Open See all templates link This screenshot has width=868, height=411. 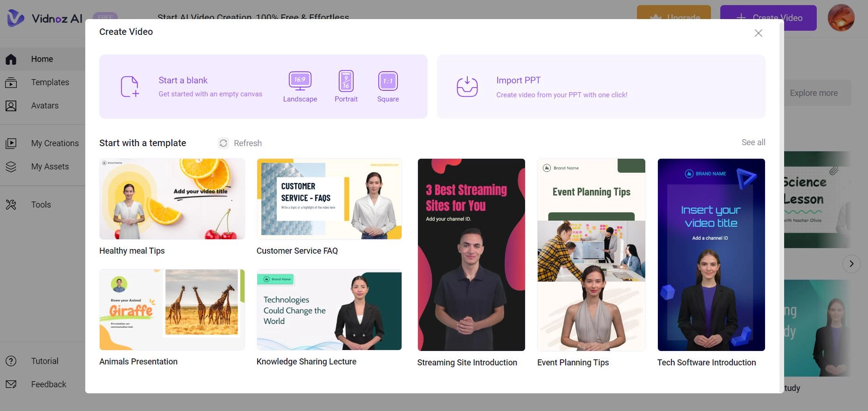753,142
